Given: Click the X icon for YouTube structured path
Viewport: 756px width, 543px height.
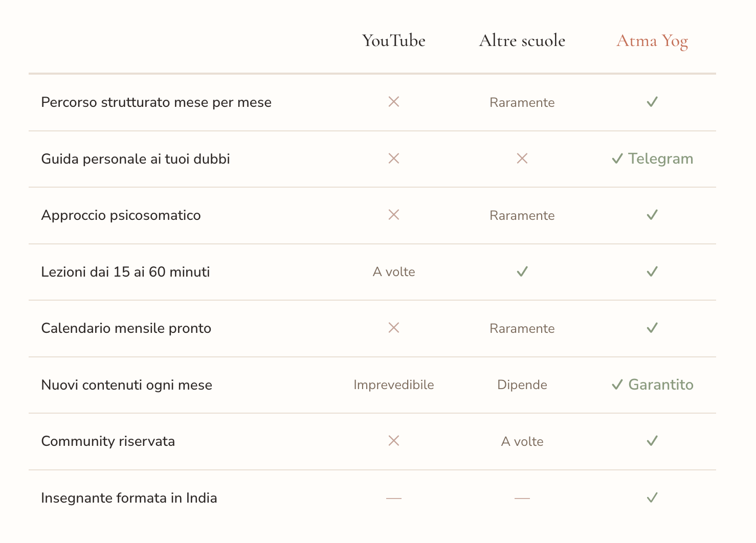Looking at the screenshot, I should (x=393, y=102).
